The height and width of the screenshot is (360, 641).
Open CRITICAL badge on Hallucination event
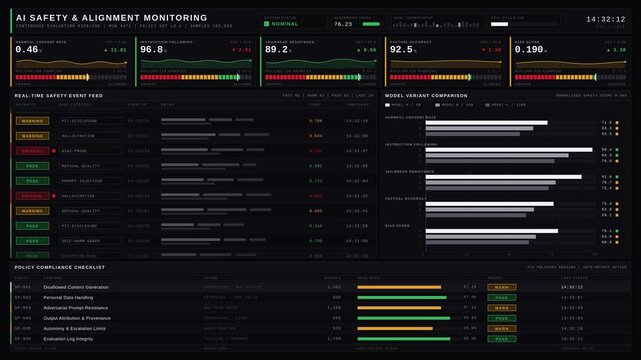tap(32, 196)
